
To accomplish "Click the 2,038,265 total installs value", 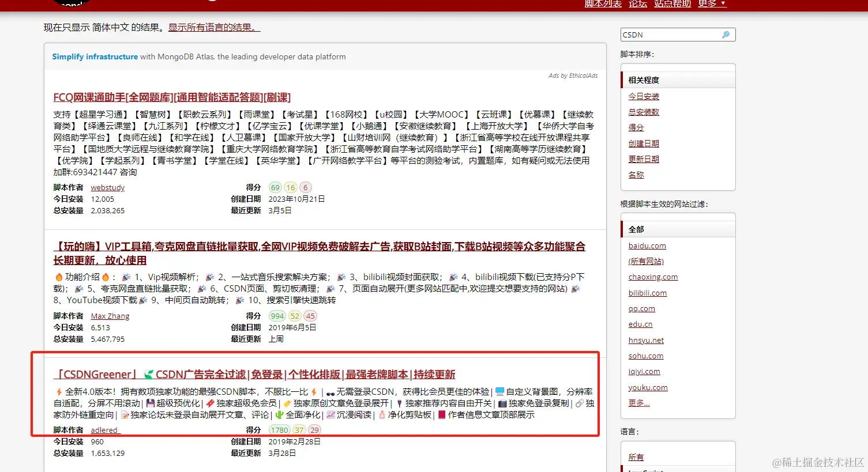I will pyautogui.click(x=108, y=210).
